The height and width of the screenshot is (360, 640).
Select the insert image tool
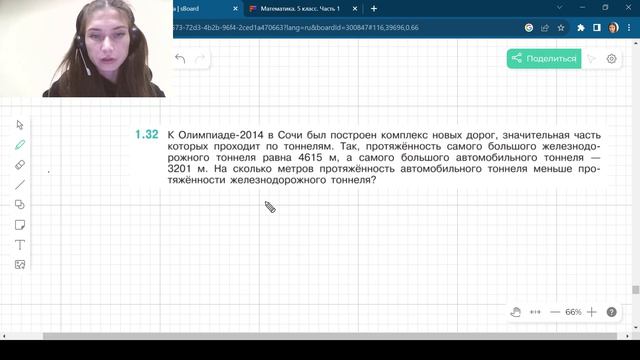(20, 264)
